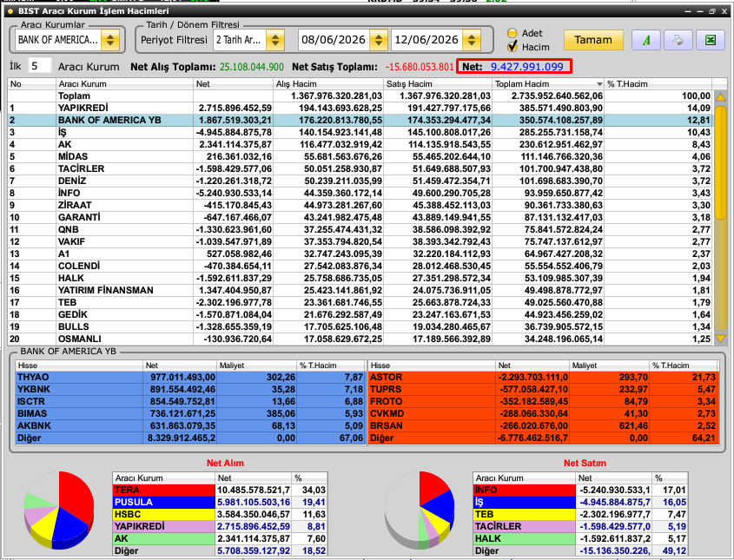Click the ASTOR stock row
Image resolution: width=734 pixels, height=560 pixels.
(x=543, y=377)
